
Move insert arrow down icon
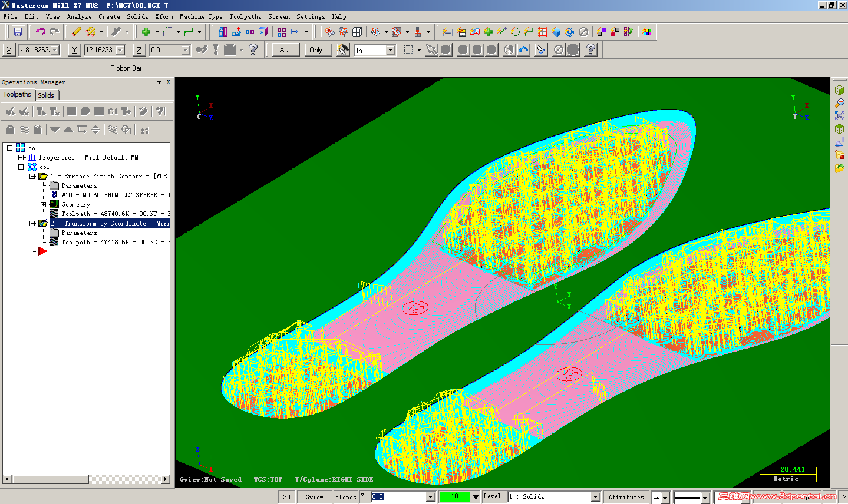55,130
